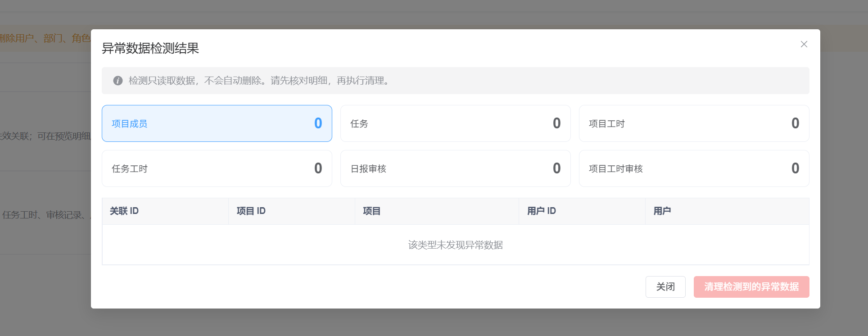868x336 pixels.
Task: Select the 日报审核 category card
Action: click(456, 168)
